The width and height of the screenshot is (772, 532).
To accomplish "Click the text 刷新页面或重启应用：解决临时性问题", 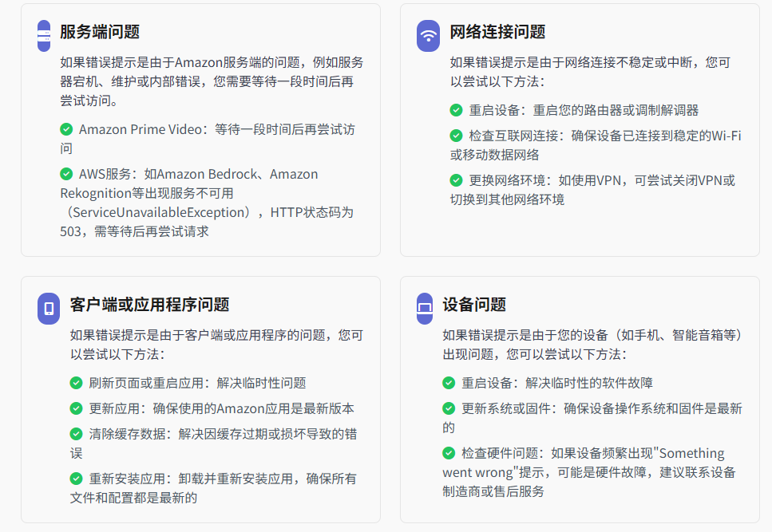I will 197,383.
